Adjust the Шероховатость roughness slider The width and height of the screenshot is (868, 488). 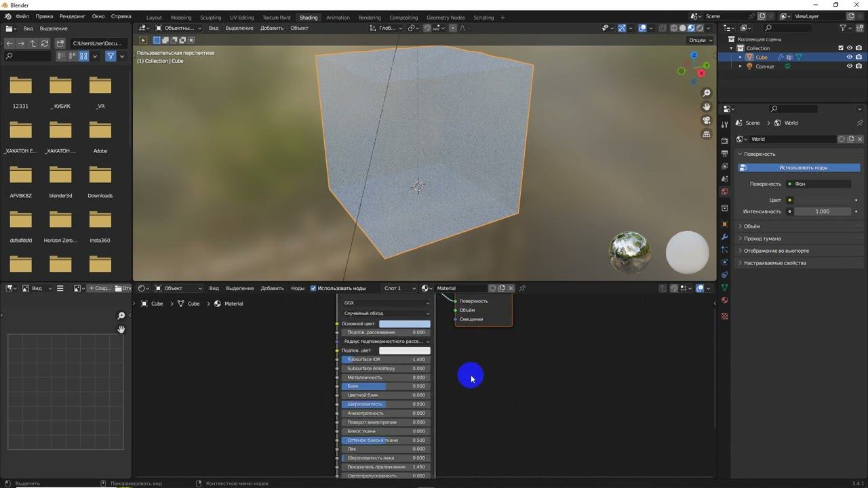(387, 404)
